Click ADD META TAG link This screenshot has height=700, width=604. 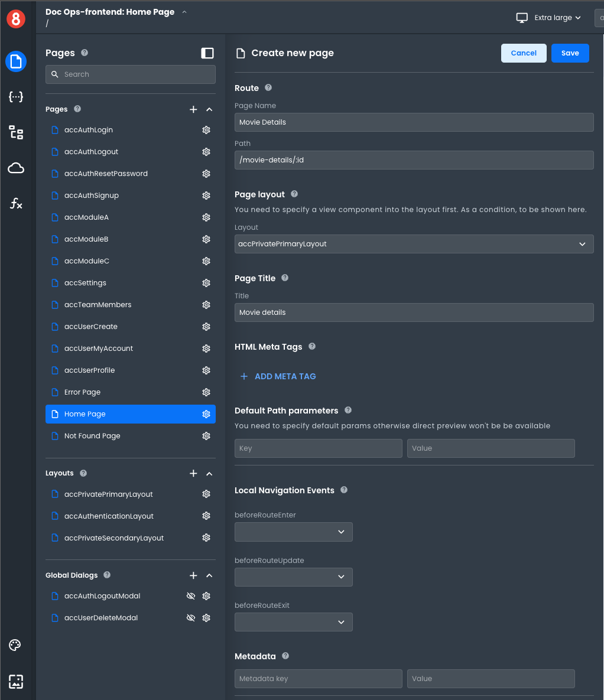[x=278, y=376]
